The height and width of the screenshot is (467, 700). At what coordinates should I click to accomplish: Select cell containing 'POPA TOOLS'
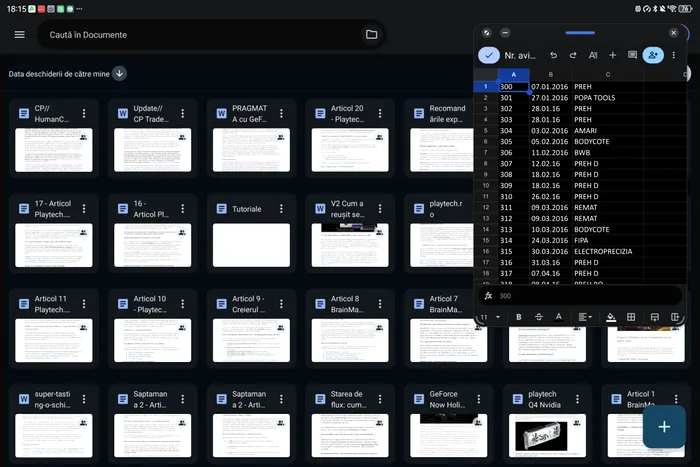click(x=608, y=97)
